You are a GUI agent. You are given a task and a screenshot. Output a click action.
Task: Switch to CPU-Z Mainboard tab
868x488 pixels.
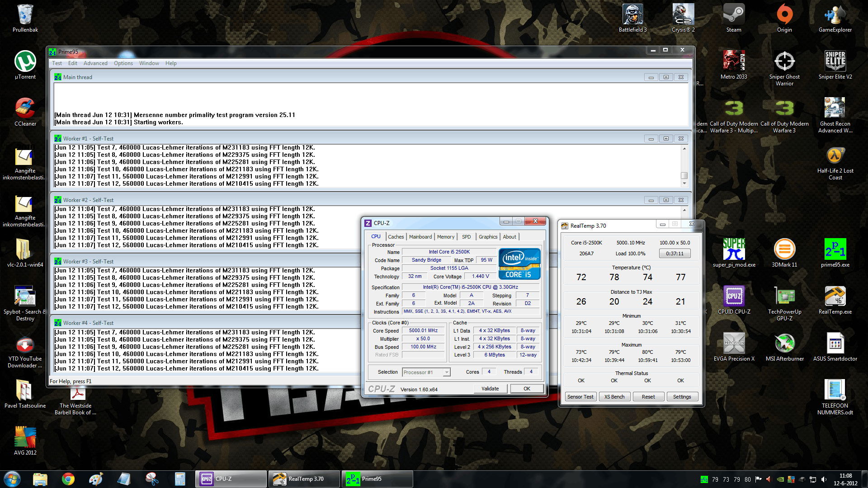(x=420, y=237)
